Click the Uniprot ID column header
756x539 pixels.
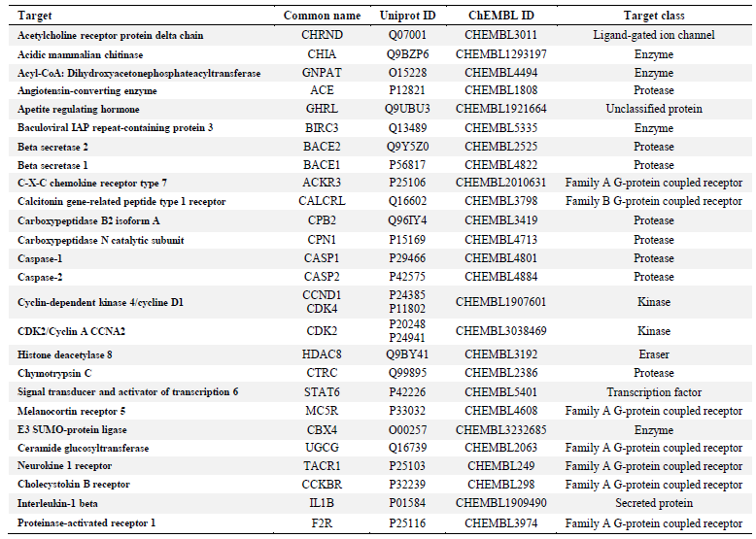407,16
